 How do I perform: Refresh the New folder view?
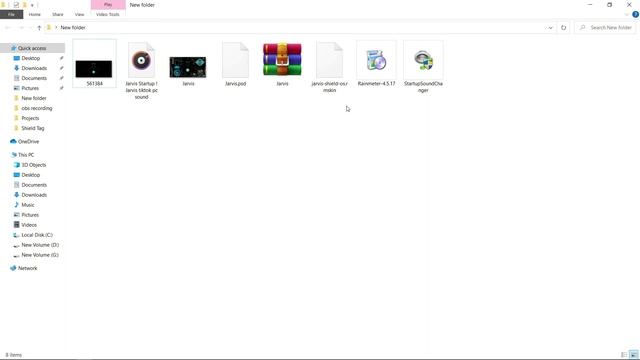(x=563, y=28)
